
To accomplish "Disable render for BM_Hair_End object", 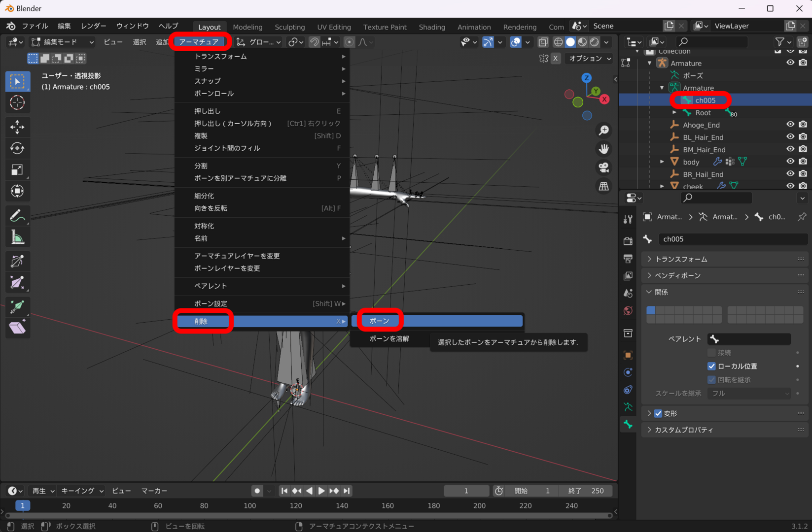I will (x=803, y=149).
